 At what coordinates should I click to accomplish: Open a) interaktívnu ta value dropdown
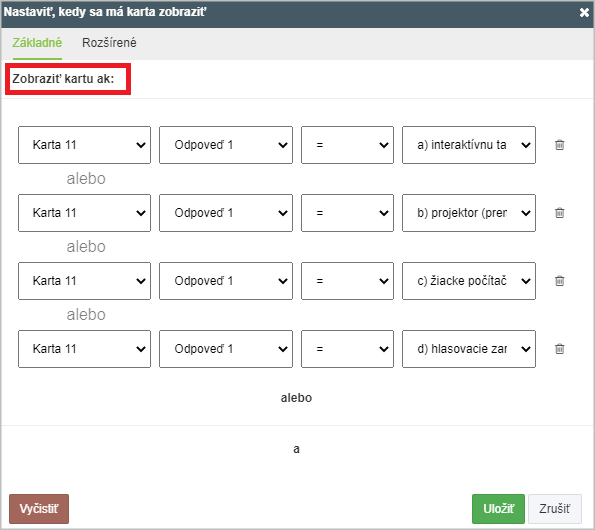(x=469, y=145)
